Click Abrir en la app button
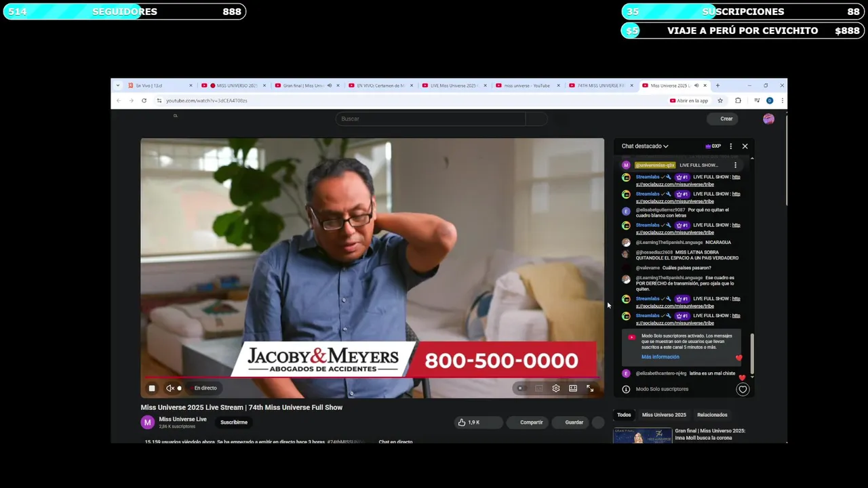 [689, 100]
